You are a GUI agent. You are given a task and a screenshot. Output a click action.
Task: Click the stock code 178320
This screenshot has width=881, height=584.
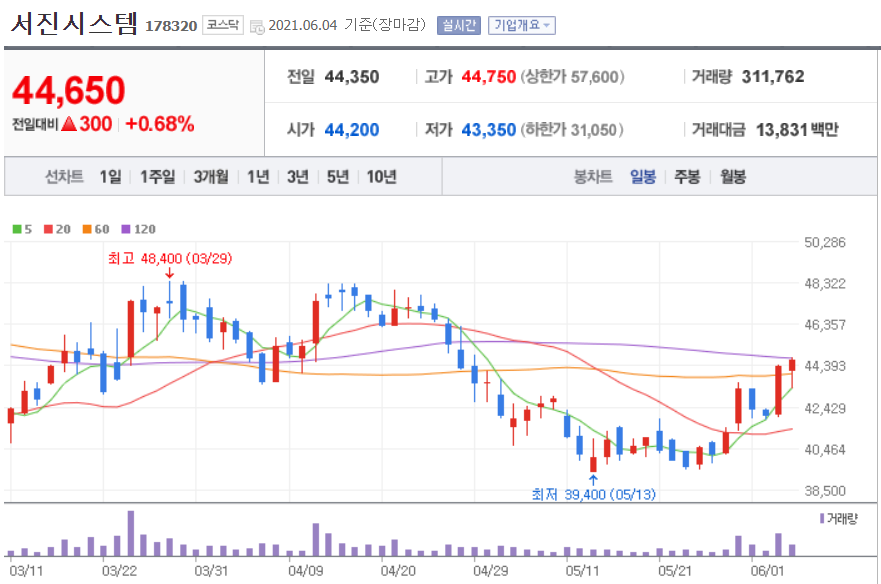tap(171, 26)
